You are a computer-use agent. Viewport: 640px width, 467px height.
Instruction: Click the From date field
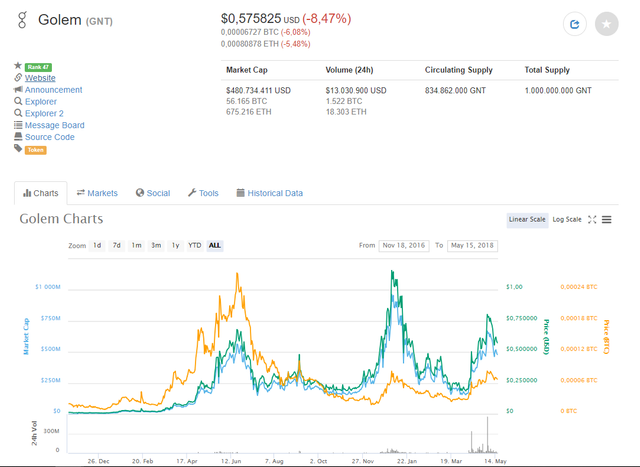404,245
